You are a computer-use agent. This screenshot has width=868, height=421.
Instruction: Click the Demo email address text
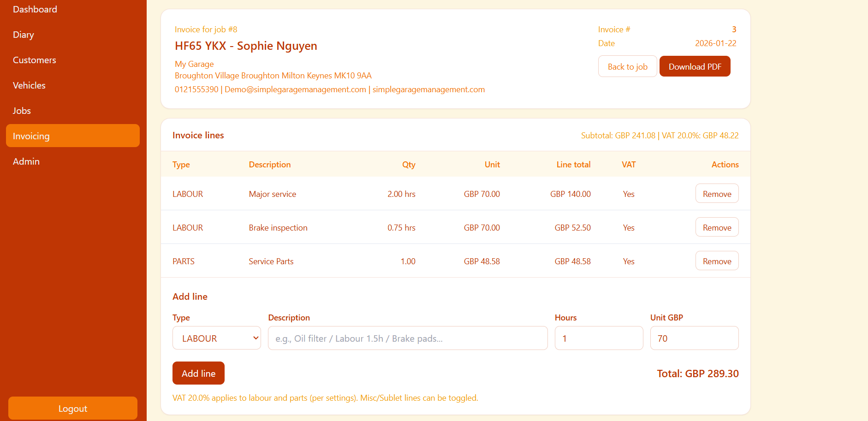[295, 89]
